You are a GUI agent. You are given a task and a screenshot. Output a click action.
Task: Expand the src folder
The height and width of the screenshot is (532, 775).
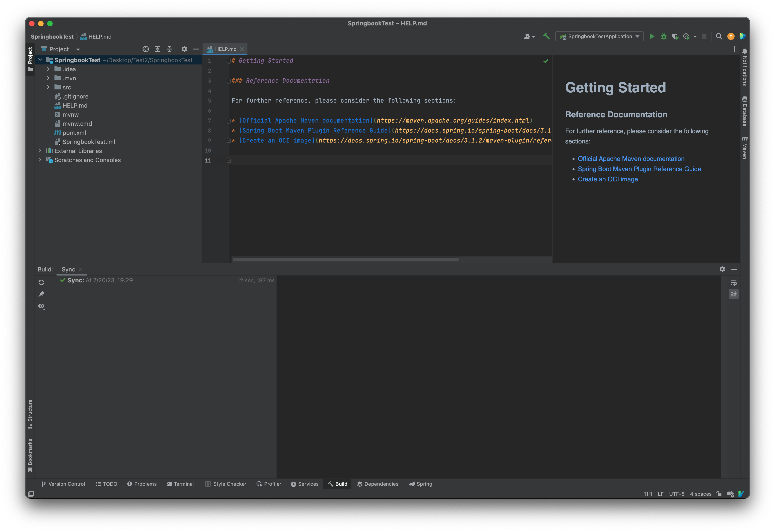(48, 87)
